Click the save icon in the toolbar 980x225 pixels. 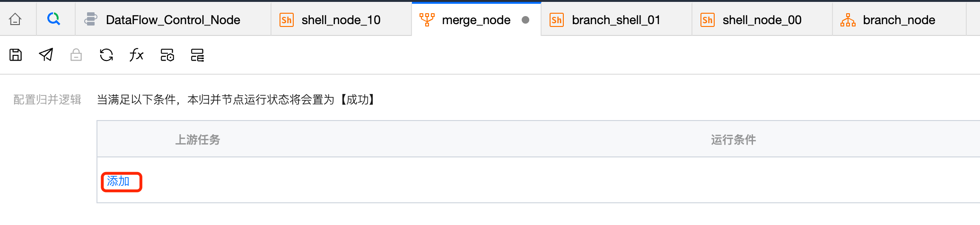[x=16, y=55]
